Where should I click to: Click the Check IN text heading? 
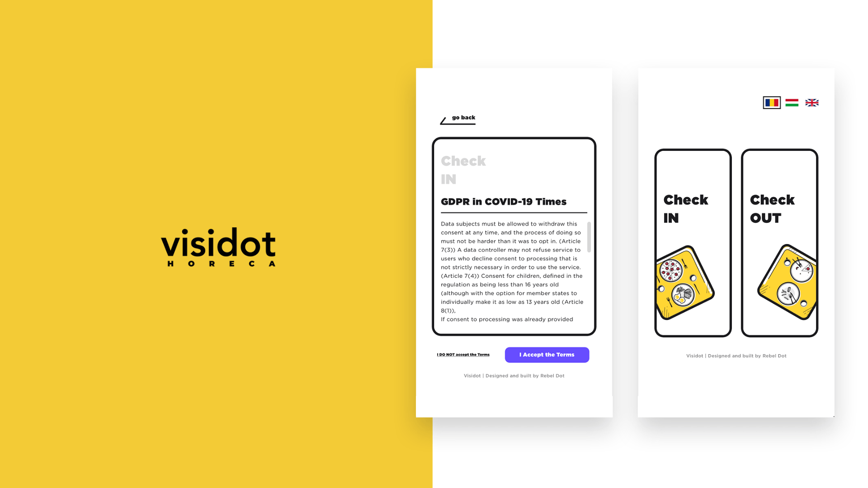pyautogui.click(x=462, y=170)
